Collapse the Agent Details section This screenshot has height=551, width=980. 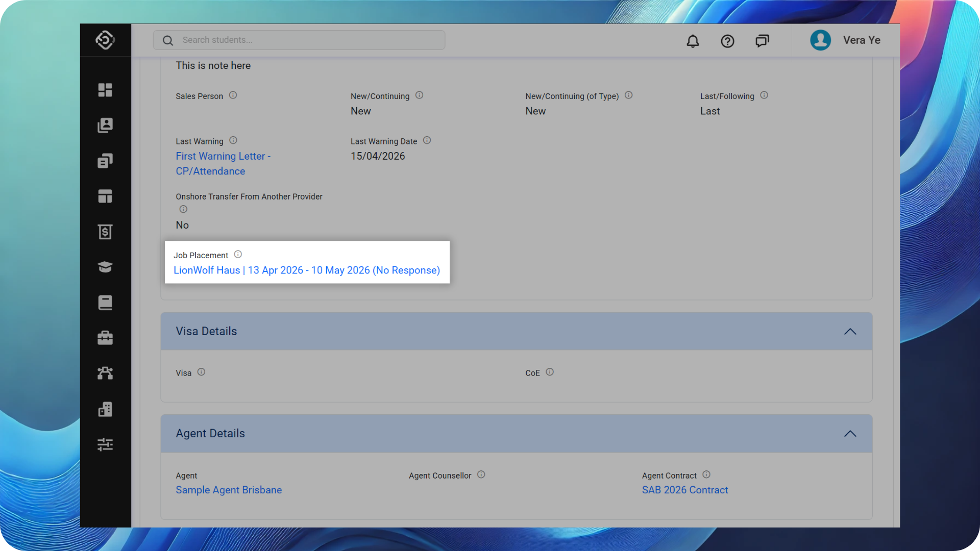[850, 434]
